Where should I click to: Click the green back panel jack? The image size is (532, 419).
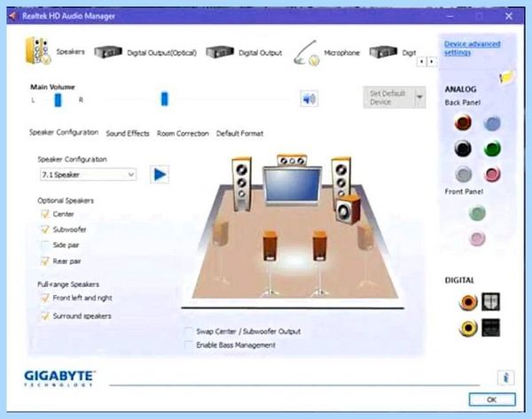[492, 148]
